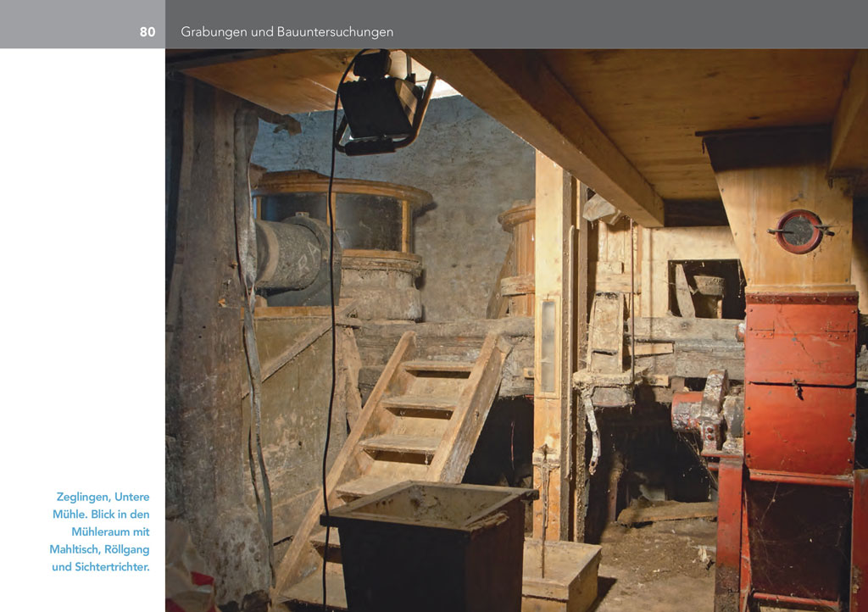Click the caption starting 'Zeglingen, Untere Mühle'
The height and width of the screenshot is (612, 868).
click(x=100, y=531)
